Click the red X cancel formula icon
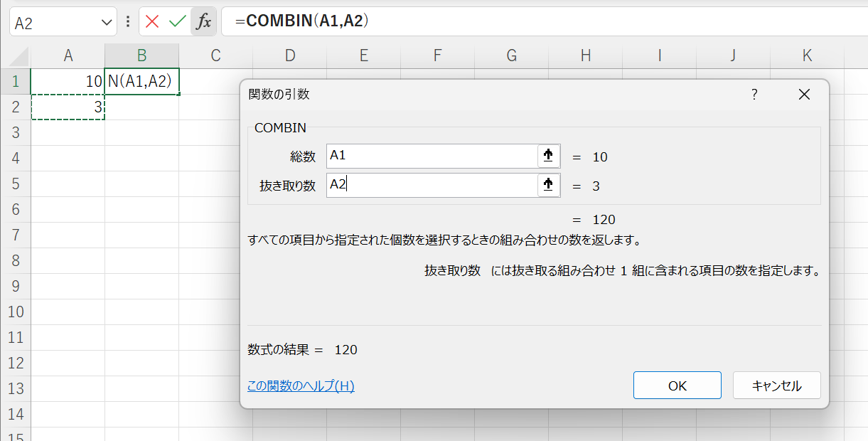 [152, 22]
